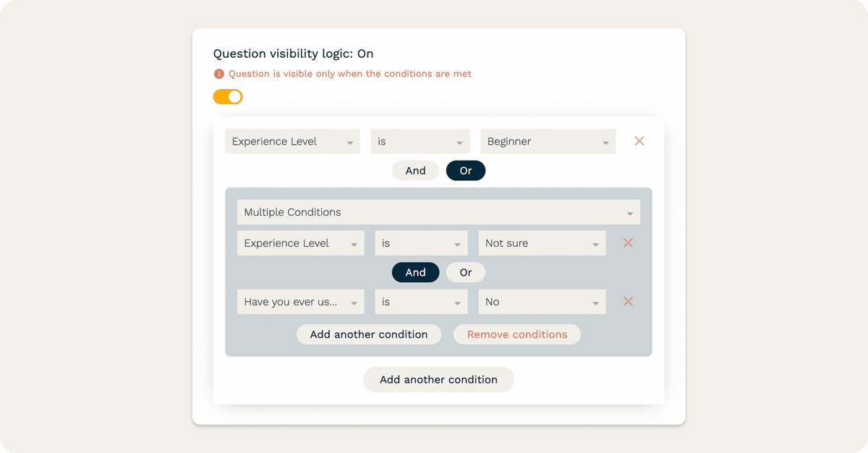The height and width of the screenshot is (453, 868).
Task: Click Add another condition inside the group
Action: 369,334
